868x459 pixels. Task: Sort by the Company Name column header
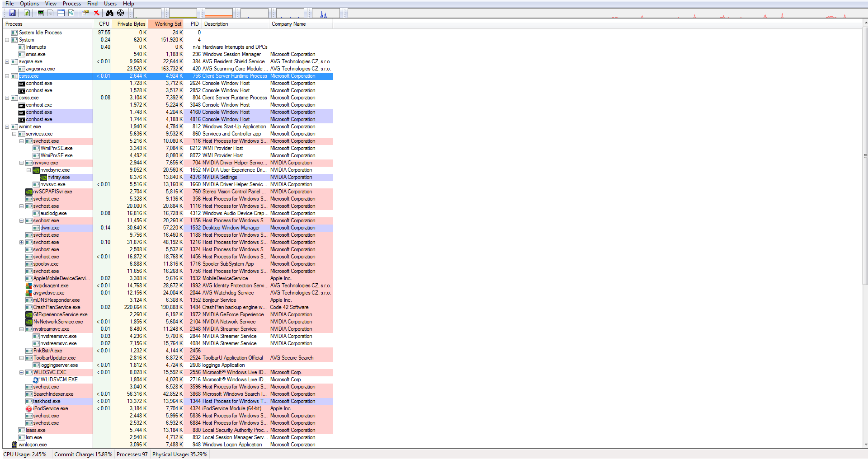(301, 24)
